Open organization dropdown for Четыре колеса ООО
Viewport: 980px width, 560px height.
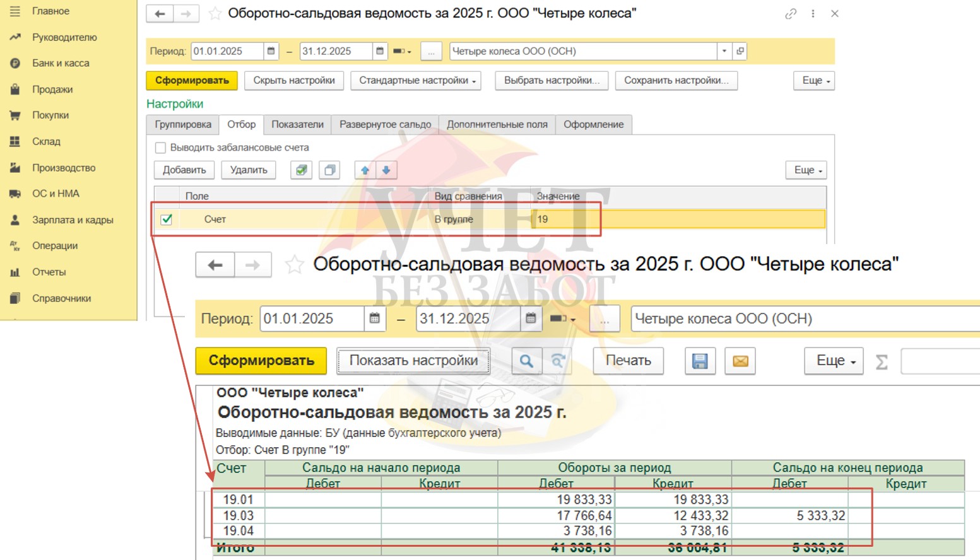coord(724,51)
